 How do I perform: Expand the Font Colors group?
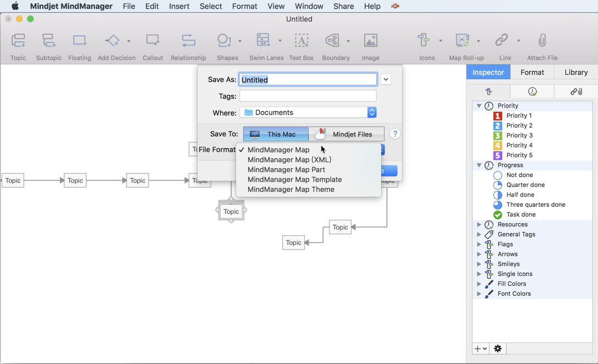[479, 294]
